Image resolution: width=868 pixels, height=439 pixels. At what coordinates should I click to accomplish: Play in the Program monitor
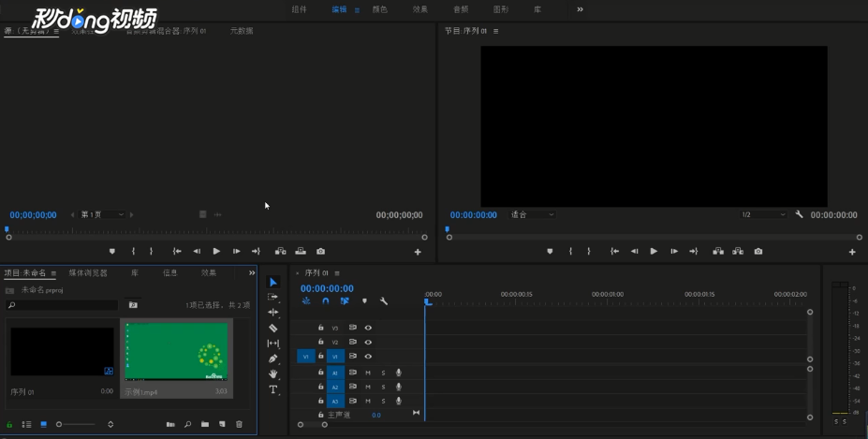tap(654, 252)
